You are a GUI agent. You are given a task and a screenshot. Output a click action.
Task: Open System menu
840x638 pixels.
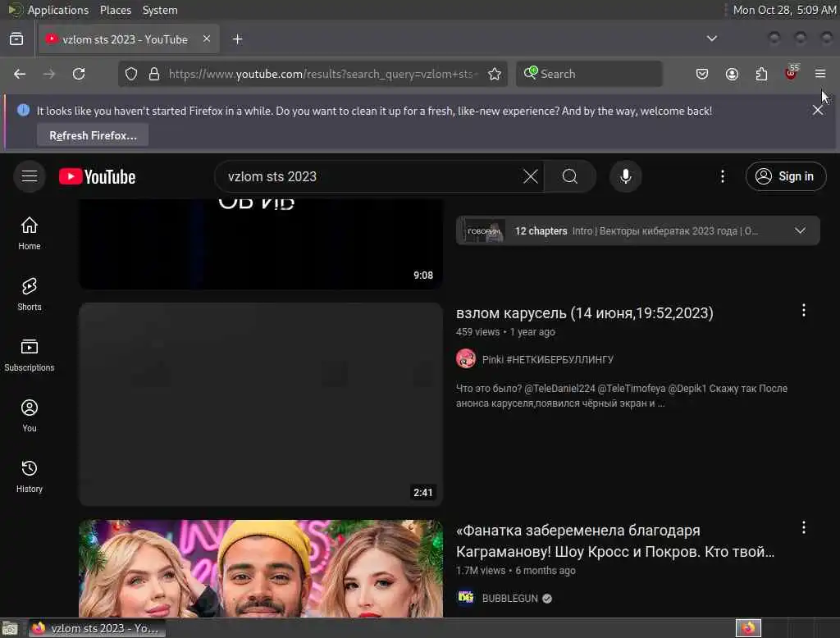click(160, 10)
